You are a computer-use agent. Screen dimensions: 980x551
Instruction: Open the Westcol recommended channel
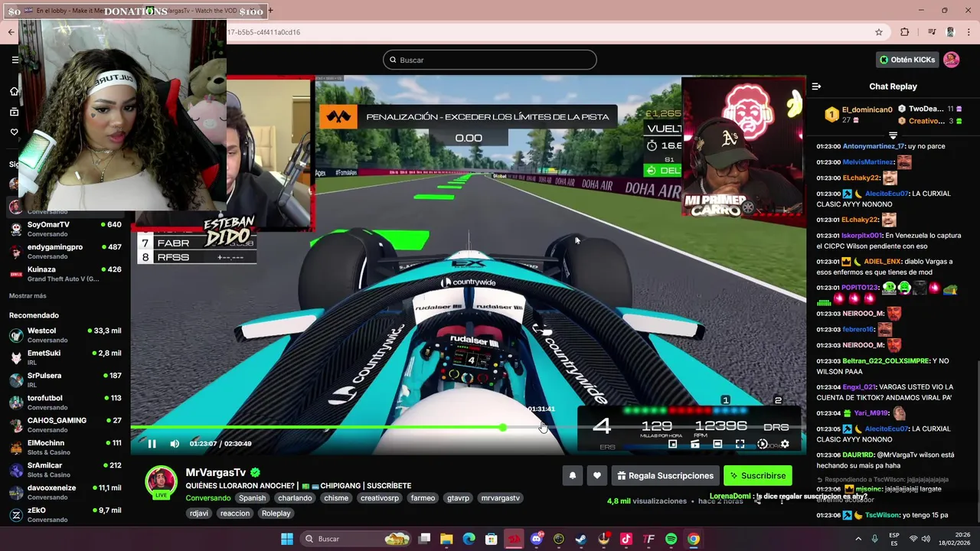pyautogui.click(x=65, y=335)
